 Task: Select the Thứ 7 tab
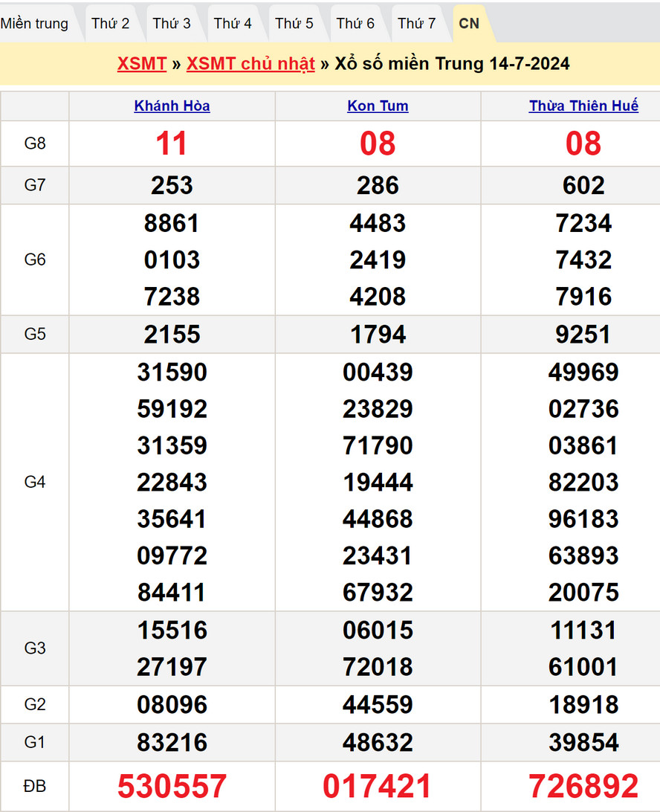click(x=416, y=24)
